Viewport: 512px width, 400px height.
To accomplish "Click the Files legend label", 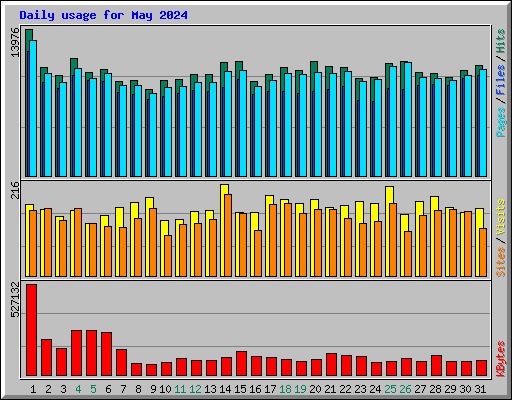I will point(501,80).
